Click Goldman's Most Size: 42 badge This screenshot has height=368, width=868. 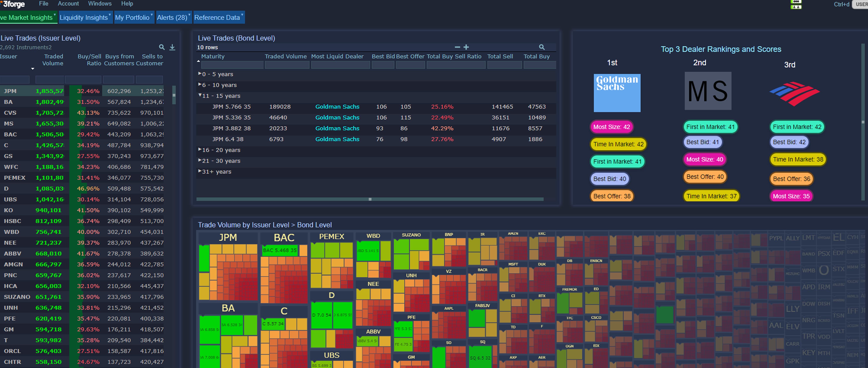tap(611, 127)
